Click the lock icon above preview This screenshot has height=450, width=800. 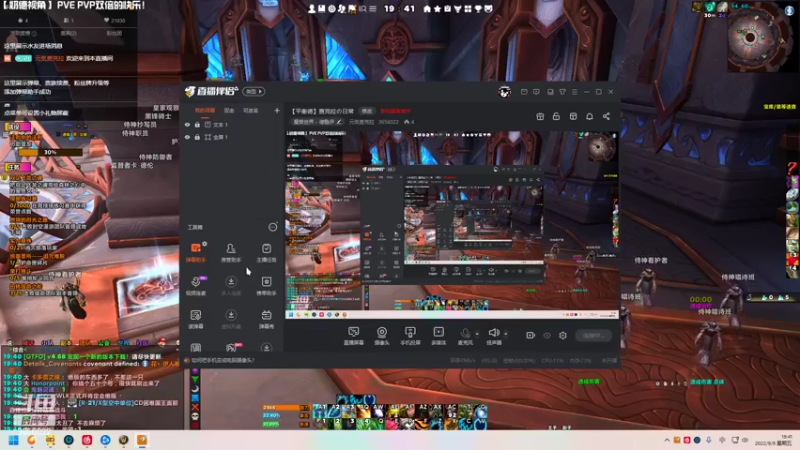[x=556, y=116]
